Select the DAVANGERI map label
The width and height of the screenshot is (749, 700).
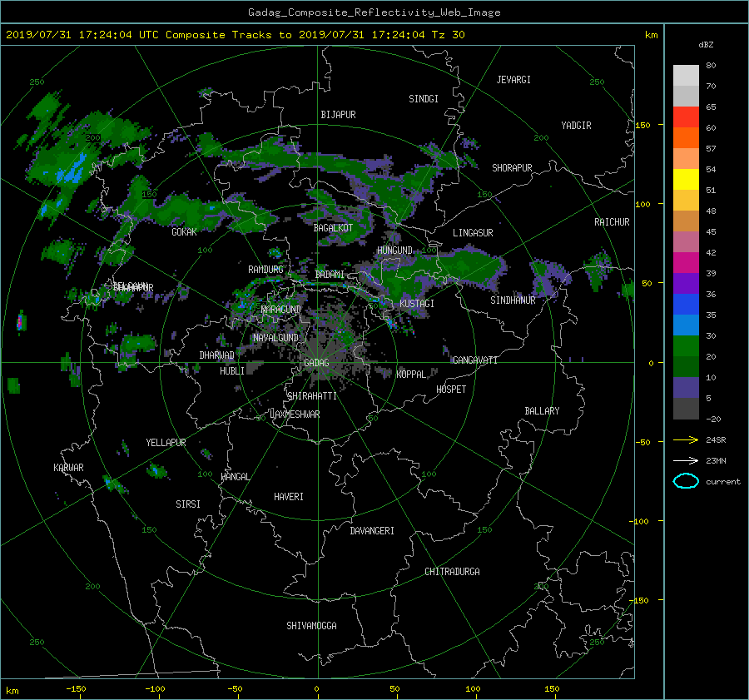372,531
